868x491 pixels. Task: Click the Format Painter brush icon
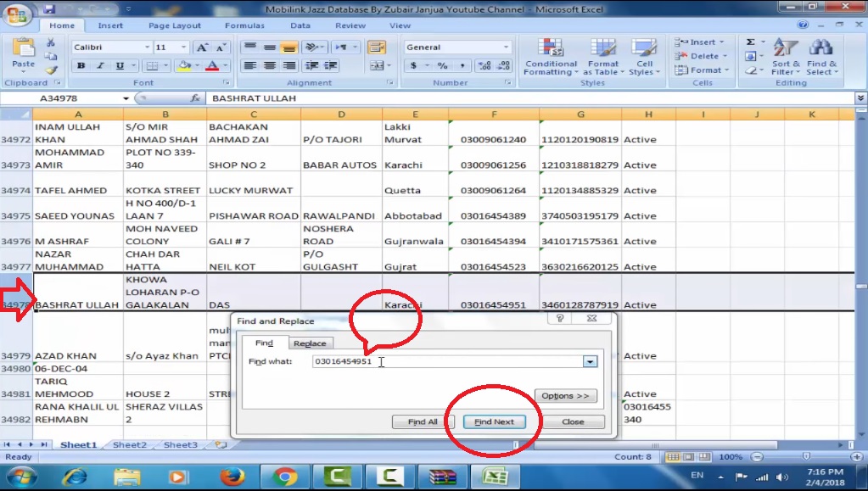coord(51,70)
